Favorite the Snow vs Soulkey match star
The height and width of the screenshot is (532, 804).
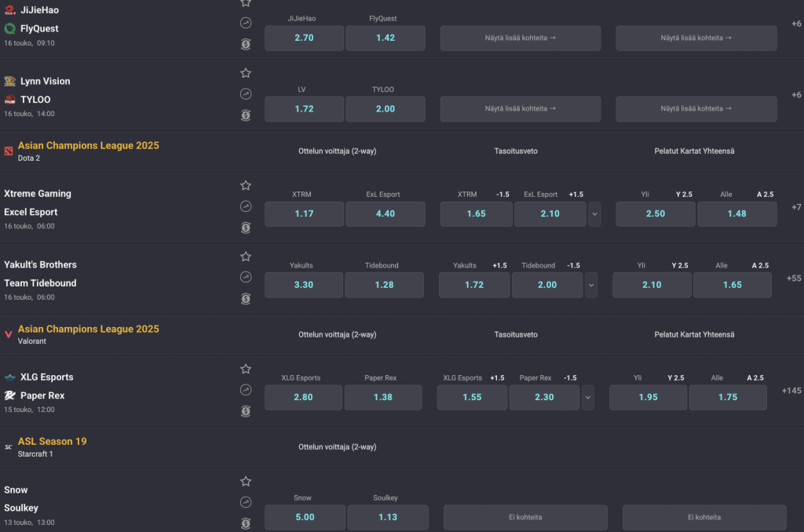(246, 481)
